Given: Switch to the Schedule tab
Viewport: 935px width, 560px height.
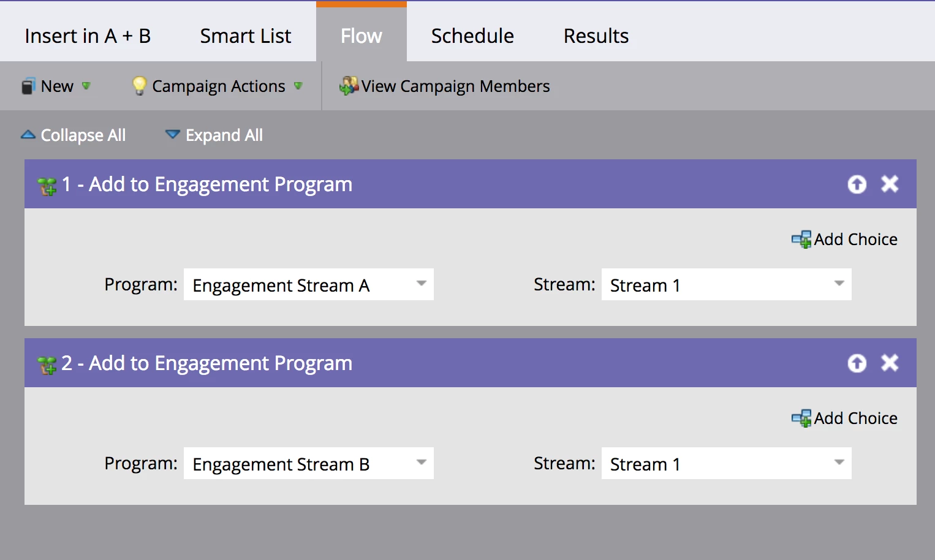Looking at the screenshot, I should point(472,36).
